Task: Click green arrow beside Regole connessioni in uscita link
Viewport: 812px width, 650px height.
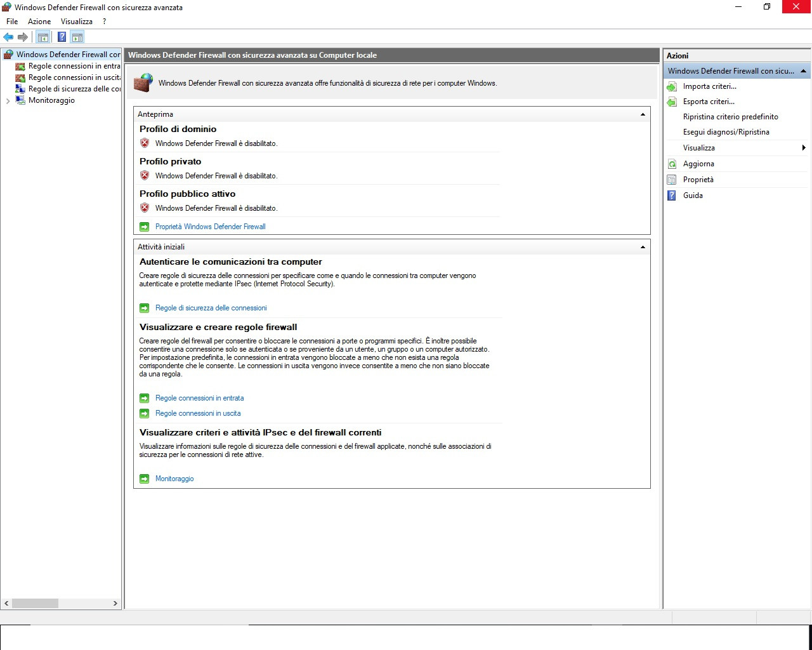Action: 145,413
